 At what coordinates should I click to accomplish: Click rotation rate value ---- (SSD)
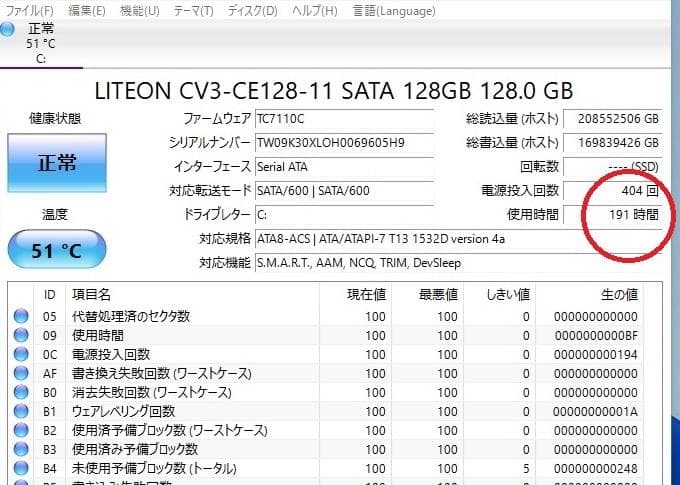tap(613, 167)
